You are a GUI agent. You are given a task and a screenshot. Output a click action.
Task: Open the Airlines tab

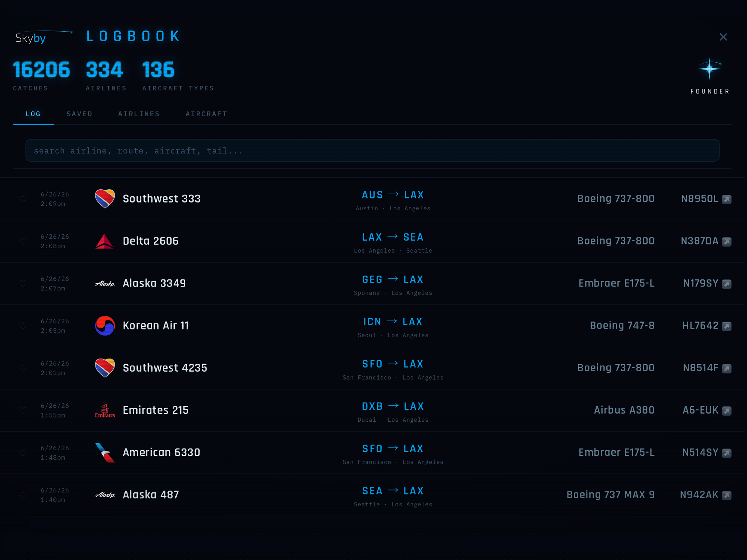tap(139, 114)
